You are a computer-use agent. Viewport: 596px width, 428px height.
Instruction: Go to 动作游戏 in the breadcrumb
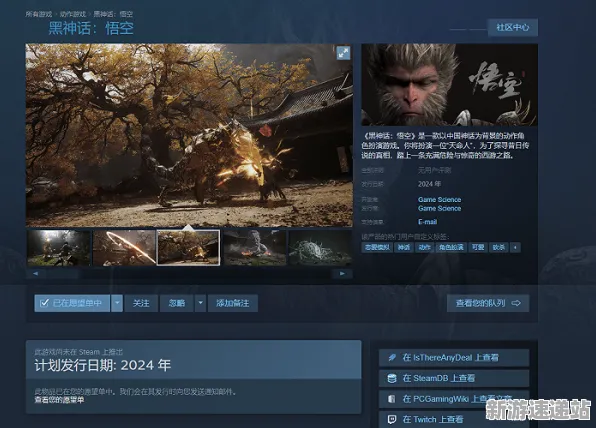point(73,14)
